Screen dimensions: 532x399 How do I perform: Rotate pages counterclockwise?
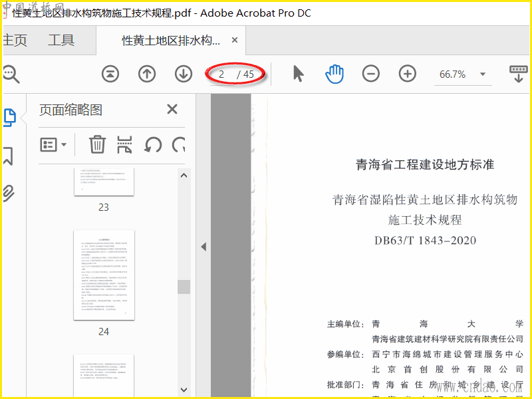pyautogui.click(x=153, y=145)
